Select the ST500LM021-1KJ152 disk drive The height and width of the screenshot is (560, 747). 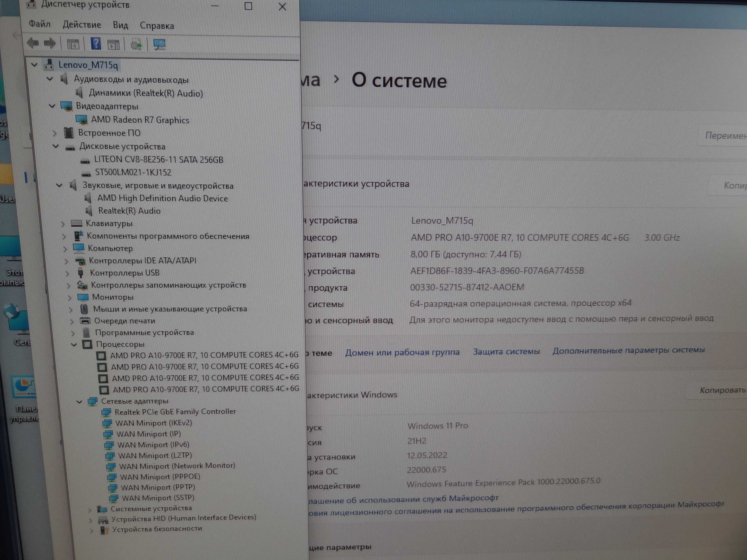(133, 172)
